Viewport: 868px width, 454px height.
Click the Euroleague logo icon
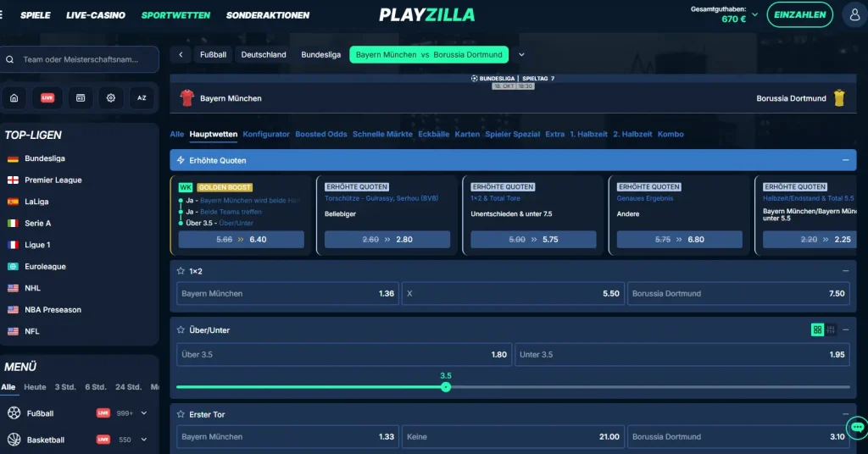point(13,267)
